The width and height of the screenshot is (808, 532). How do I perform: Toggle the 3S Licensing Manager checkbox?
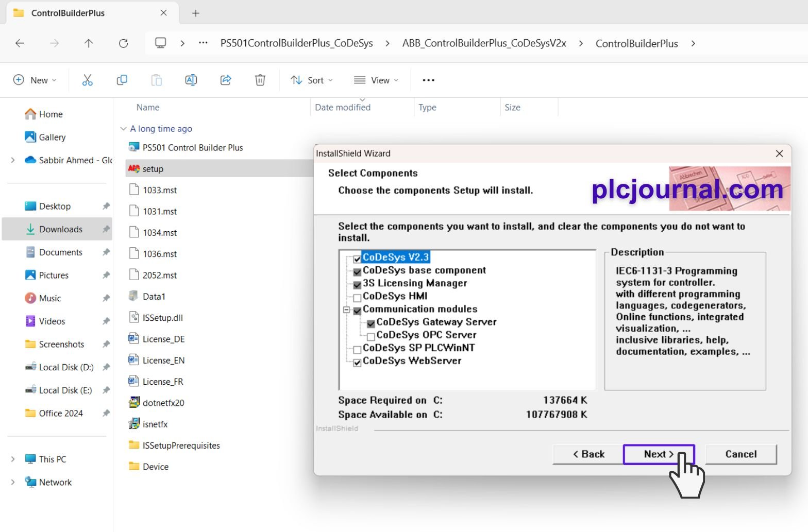click(357, 284)
